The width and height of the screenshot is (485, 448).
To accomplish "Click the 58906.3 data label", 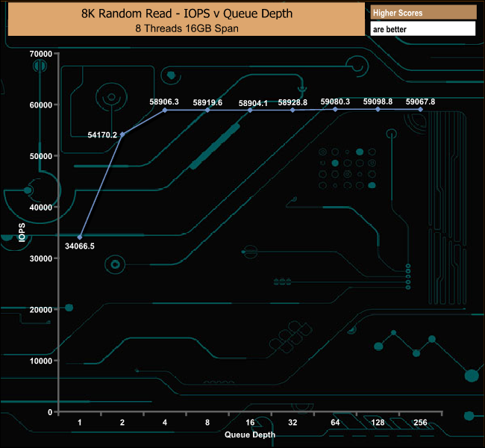I will (165, 101).
